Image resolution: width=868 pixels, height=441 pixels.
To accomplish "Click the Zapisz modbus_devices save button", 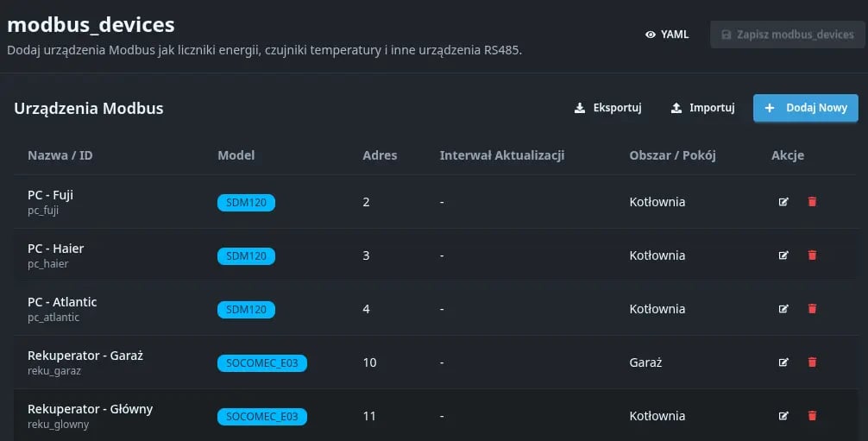I will point(787,35).
